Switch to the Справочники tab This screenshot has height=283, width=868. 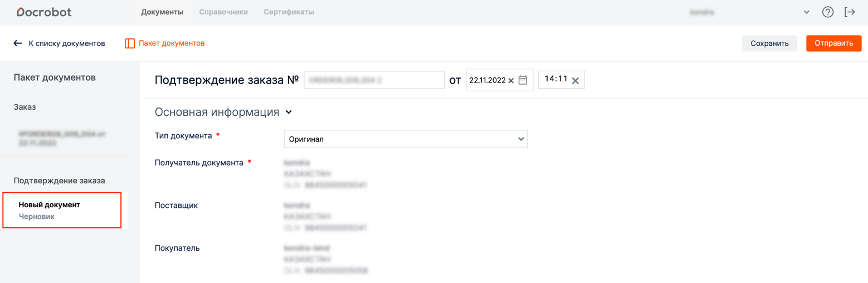(x=223, y=12)
